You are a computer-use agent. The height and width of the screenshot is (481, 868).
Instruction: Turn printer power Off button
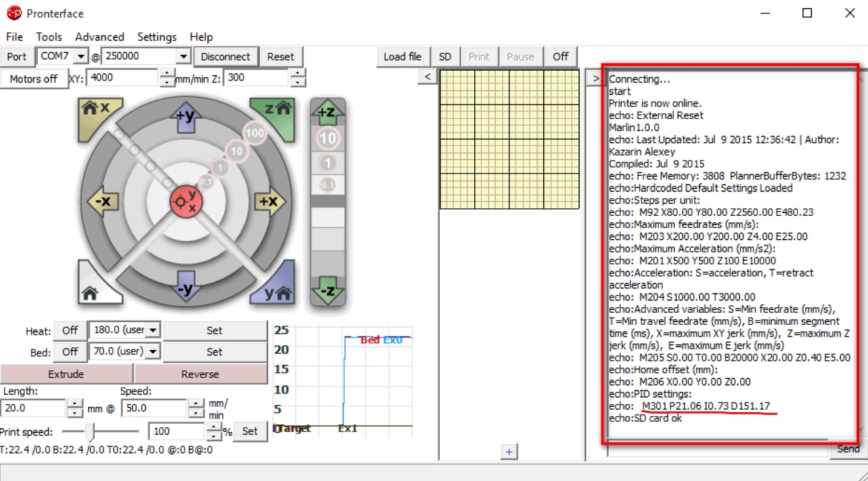(561, 57)
